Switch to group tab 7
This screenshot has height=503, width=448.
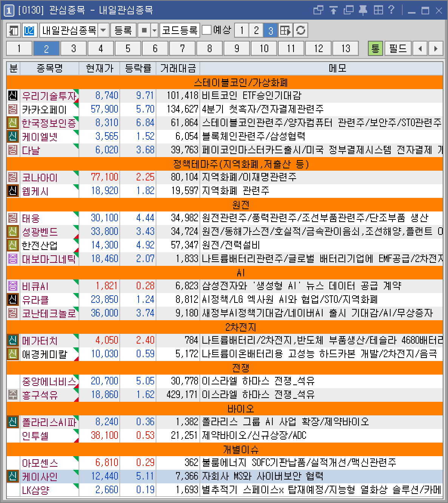pos(182,48)
